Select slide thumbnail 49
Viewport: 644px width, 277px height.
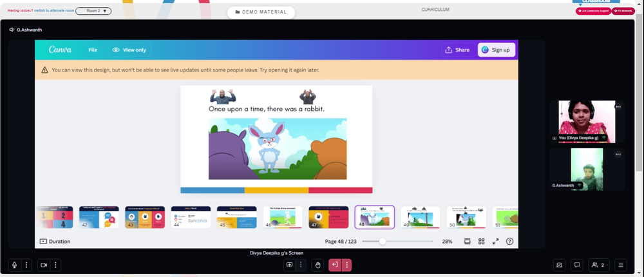click(421, 217)
